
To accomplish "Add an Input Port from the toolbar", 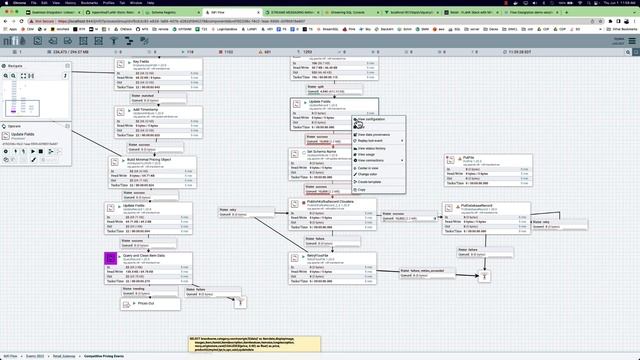I will [x=53, y=41].
